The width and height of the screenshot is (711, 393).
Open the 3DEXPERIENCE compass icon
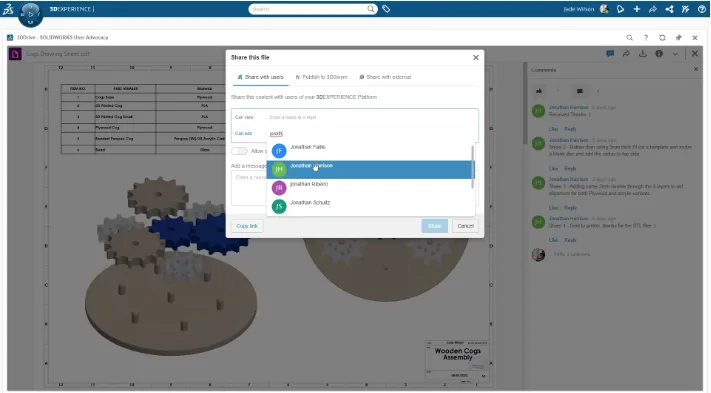coord(30,14)
